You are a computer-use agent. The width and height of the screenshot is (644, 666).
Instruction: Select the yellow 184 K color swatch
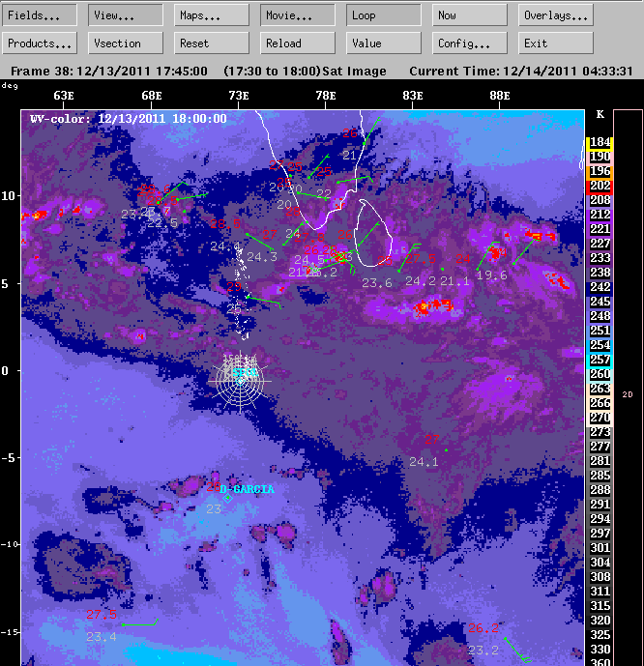(x=600, y=142)
